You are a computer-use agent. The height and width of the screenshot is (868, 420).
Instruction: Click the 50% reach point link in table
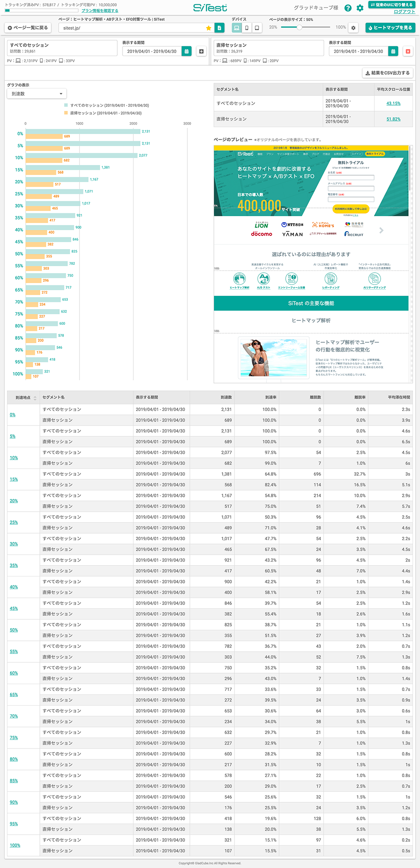14,630
